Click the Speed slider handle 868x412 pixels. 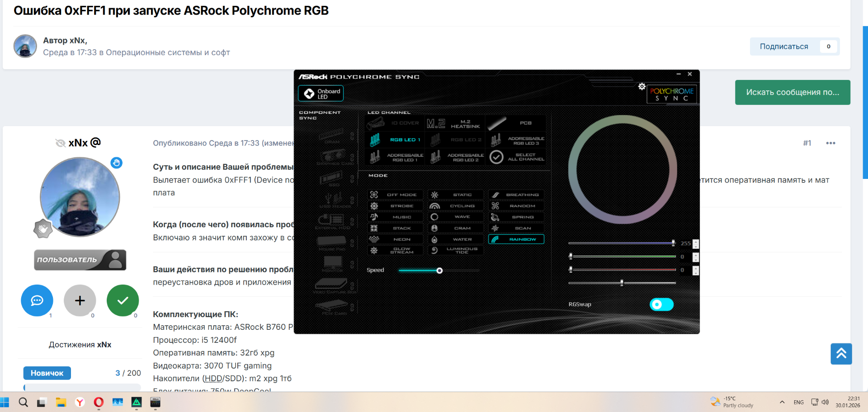point(439,271)
